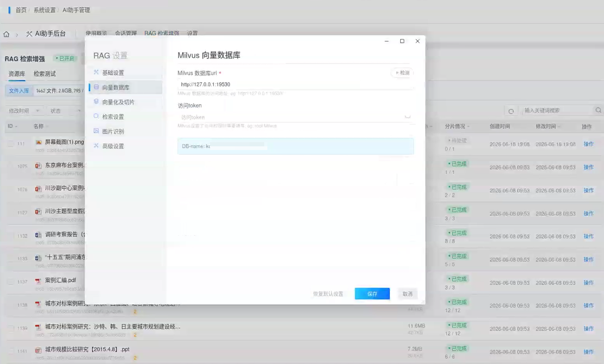Click the 基础设置 wrench icon
Screen dimensions: 604x364
coord(96,72)
